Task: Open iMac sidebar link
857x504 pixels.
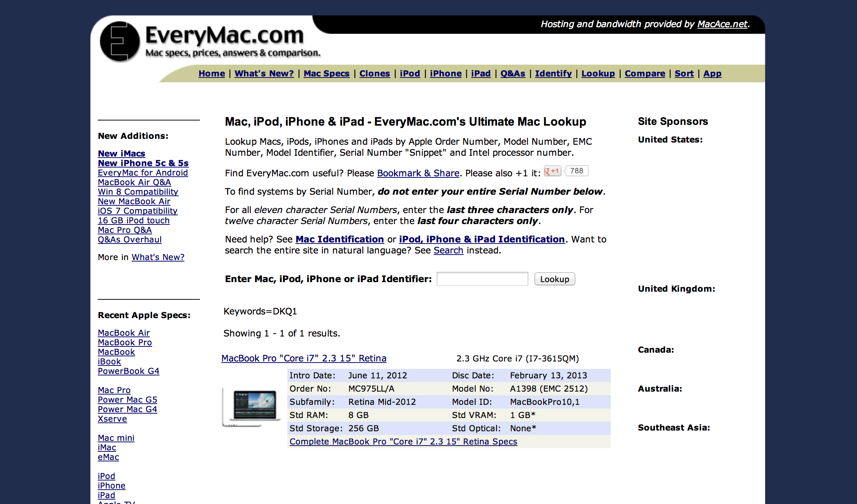Action: pyautogui.click(x=107, y=447)
